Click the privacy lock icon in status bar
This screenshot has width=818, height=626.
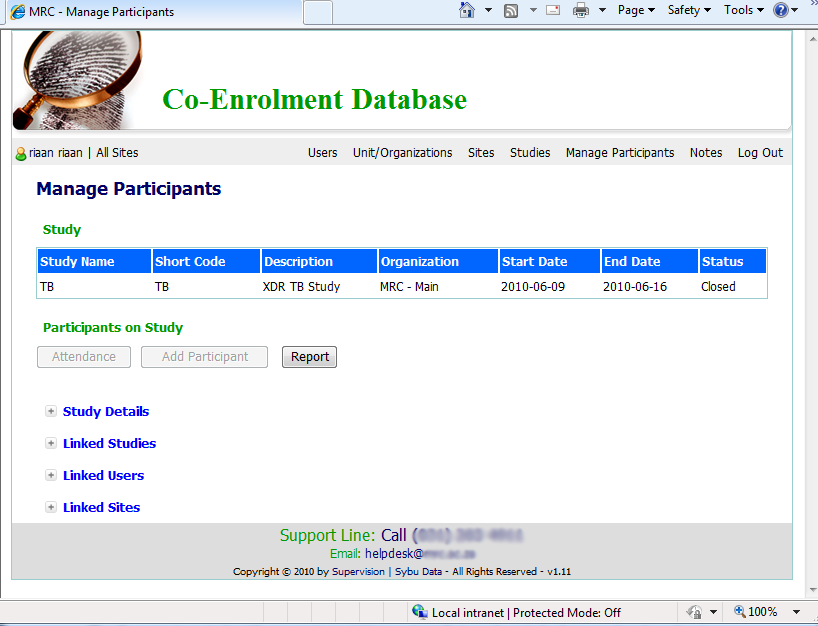click(x=694, y=611)
